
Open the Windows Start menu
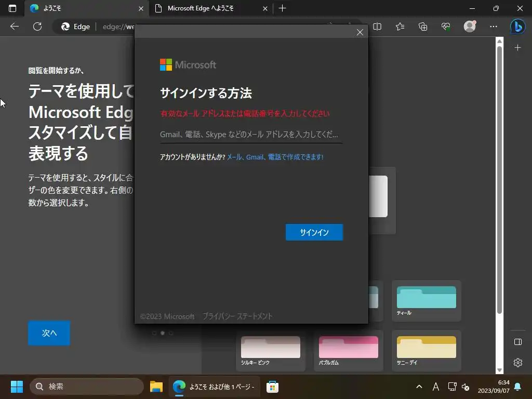point(17,387)
